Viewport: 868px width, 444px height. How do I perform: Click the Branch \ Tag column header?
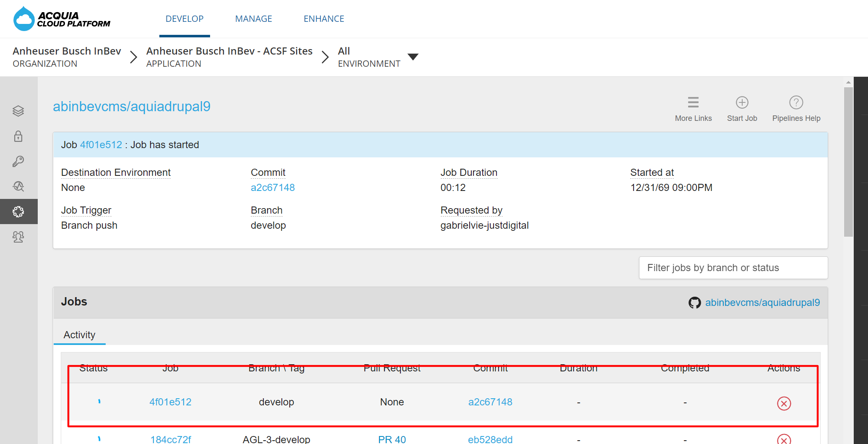[276, 368]
